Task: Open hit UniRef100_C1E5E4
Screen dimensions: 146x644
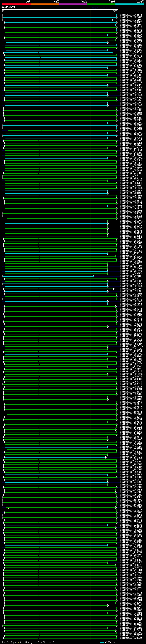Action: click(x=131, y=284)
